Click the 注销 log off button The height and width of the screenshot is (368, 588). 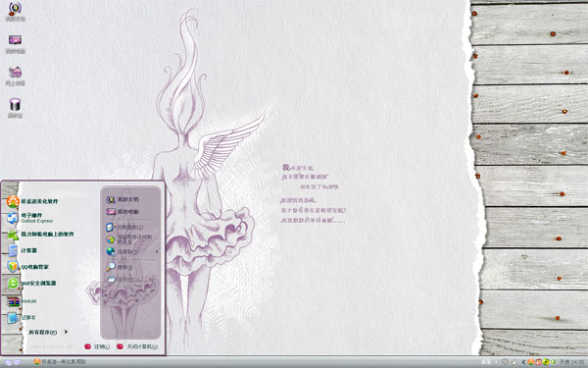97,346
